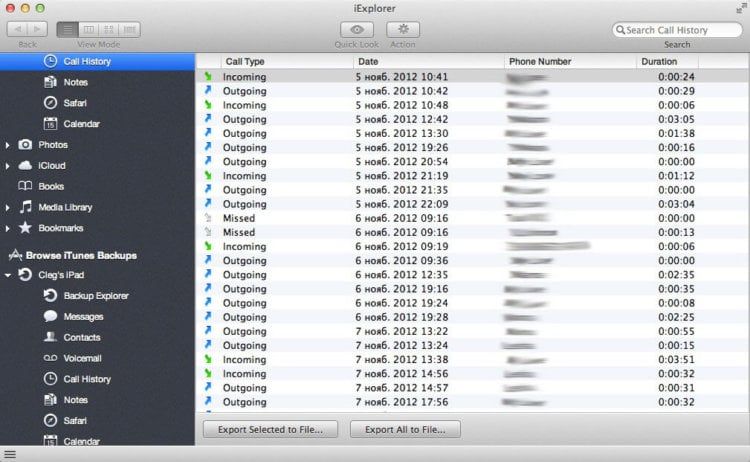The height and width of the screenshot is (462, 750).
Task: Open Safari compass icon in top section
Action: (50, 103)
